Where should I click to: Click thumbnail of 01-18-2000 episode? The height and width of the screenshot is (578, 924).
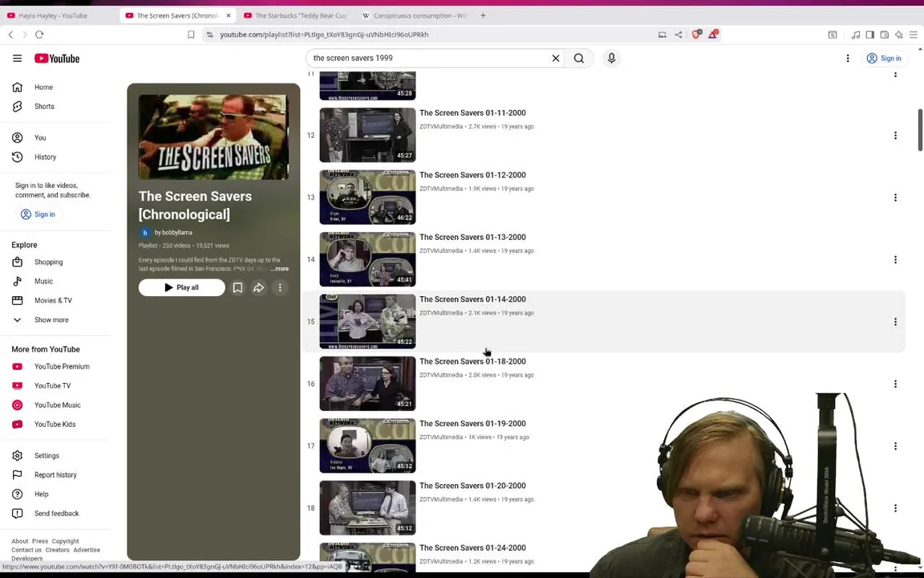[x=367, y=384]
